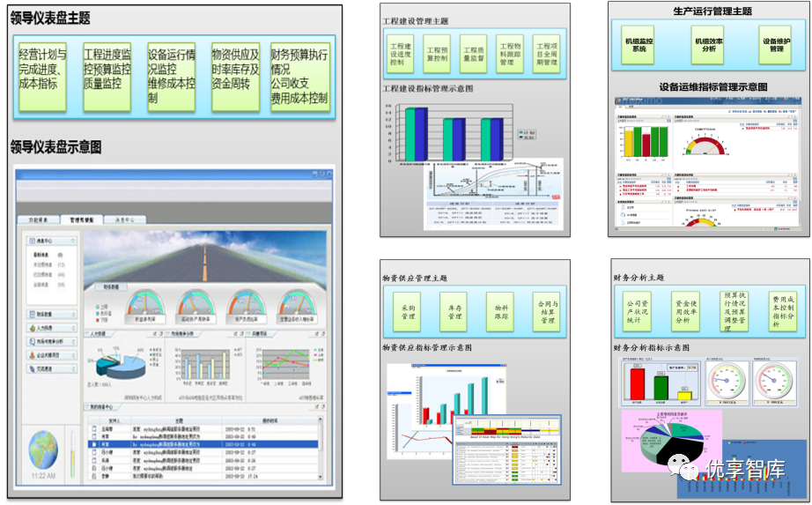Viewport: 812px width, 505px height.
Task: Click the 工程进度监控预算监控质量监控 box
Action: (107, 77)
